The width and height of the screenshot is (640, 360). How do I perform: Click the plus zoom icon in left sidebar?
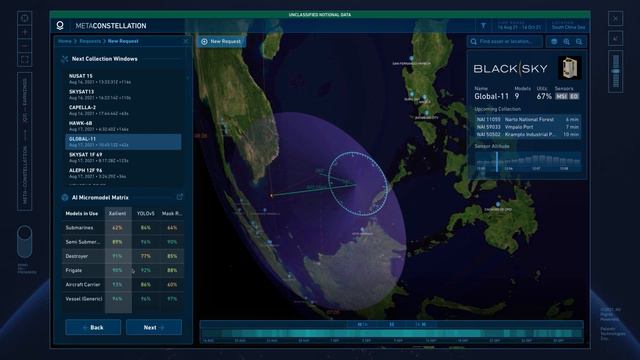(x=24, y=32)
